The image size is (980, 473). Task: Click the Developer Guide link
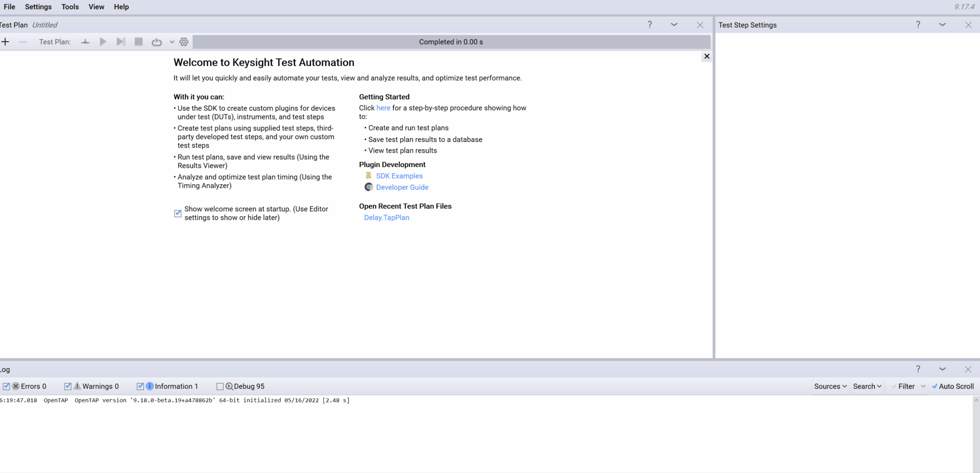coord(402,187)
